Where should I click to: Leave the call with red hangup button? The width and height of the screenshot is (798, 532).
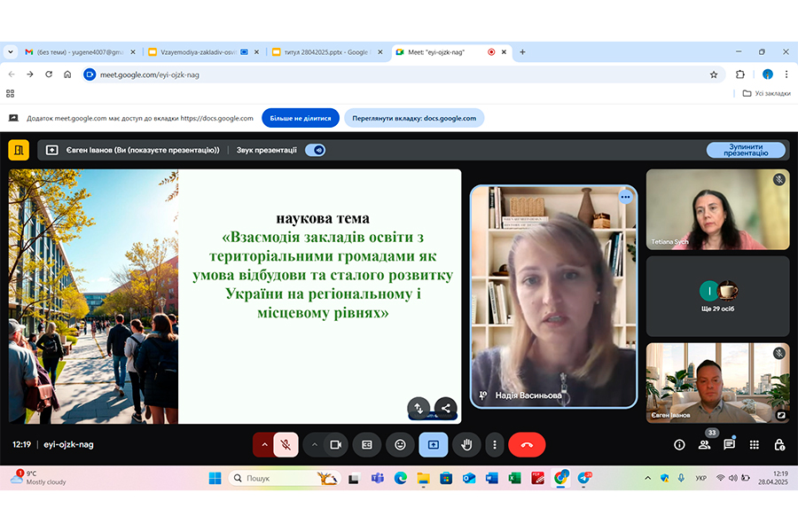[527, 444]
